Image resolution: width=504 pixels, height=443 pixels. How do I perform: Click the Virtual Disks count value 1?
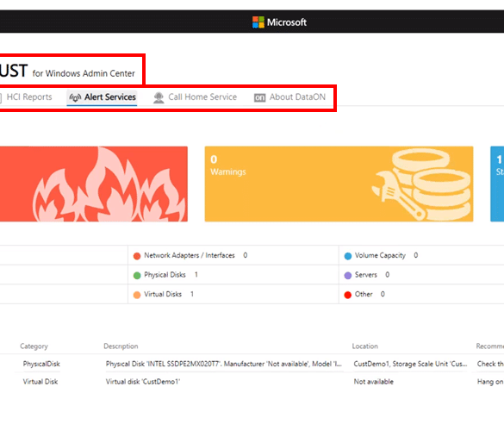(192, 294)
